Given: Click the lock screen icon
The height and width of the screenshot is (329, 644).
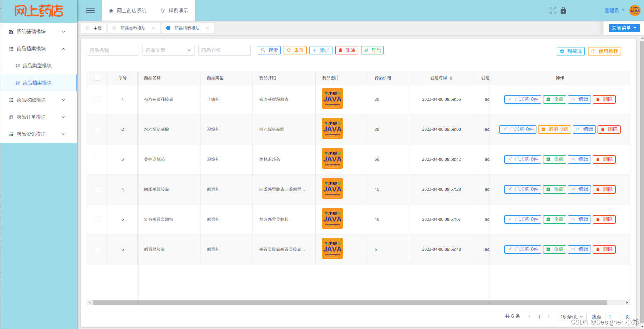Looking at the screenshot, I should tap(563, 10).
